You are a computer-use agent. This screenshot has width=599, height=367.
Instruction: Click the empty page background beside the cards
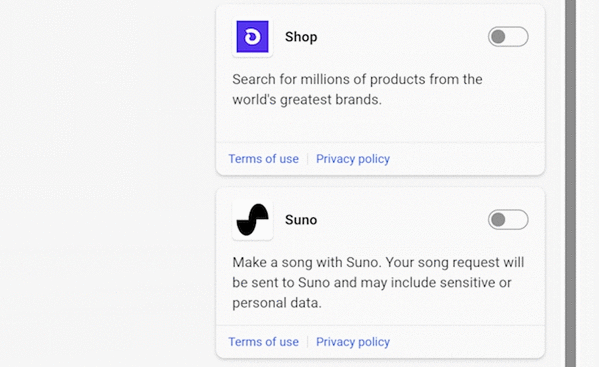[x=107, y=183]
